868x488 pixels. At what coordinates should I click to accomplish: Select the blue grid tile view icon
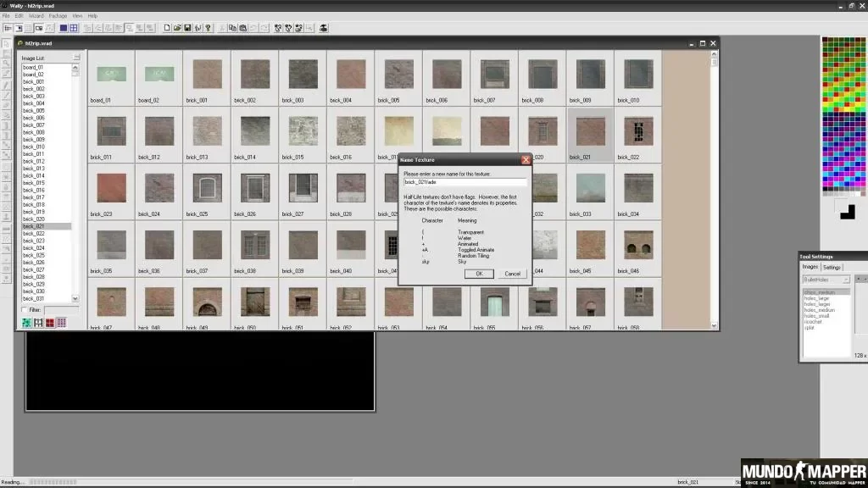74,28
